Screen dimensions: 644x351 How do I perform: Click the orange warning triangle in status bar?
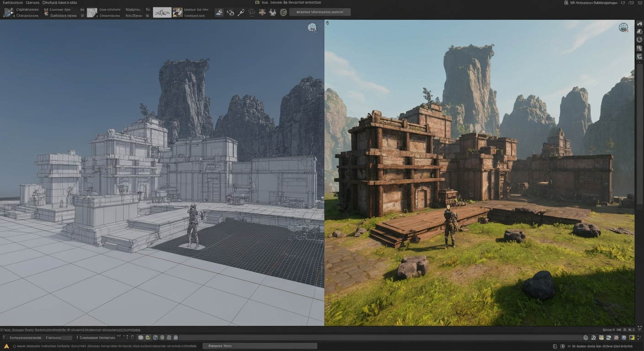point(6,346)
